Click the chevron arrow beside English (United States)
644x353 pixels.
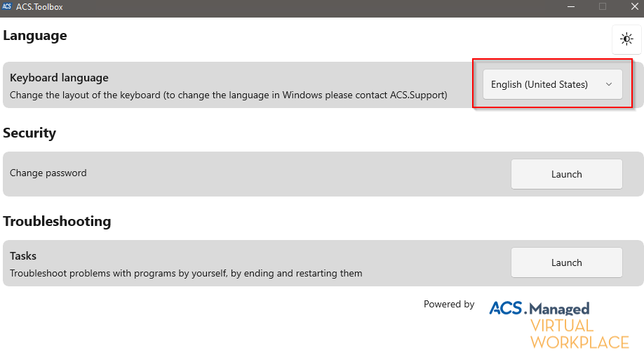tap(609, 84)
